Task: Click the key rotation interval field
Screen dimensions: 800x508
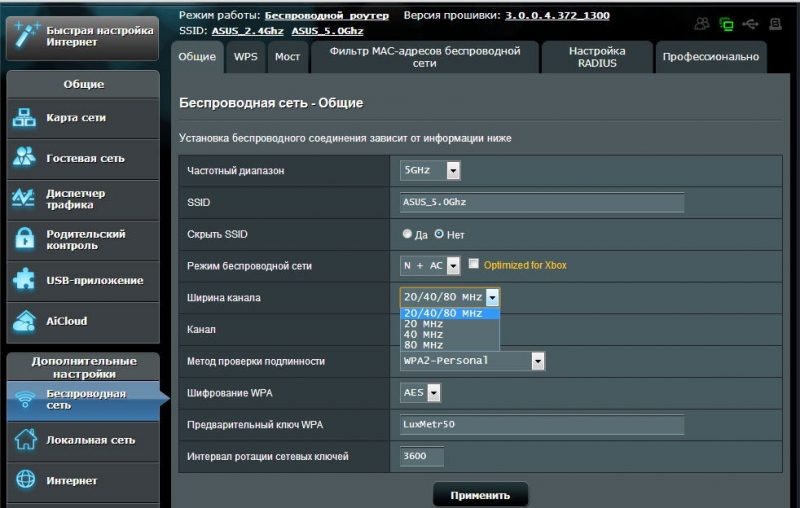Action: [421, 456]
